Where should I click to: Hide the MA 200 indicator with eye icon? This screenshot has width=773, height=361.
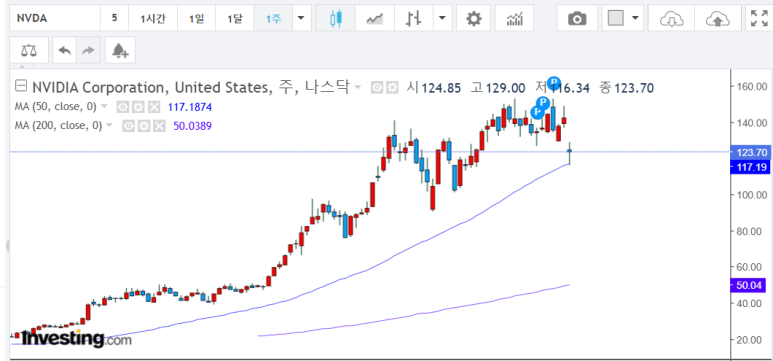(x=129, y=126)
